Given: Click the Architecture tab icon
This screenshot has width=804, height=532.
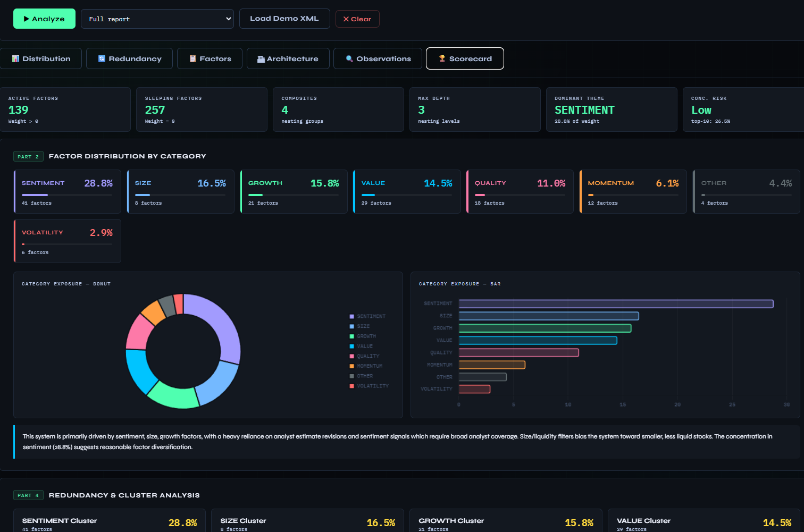Looking at the screenshot, I should coord(261,59).
